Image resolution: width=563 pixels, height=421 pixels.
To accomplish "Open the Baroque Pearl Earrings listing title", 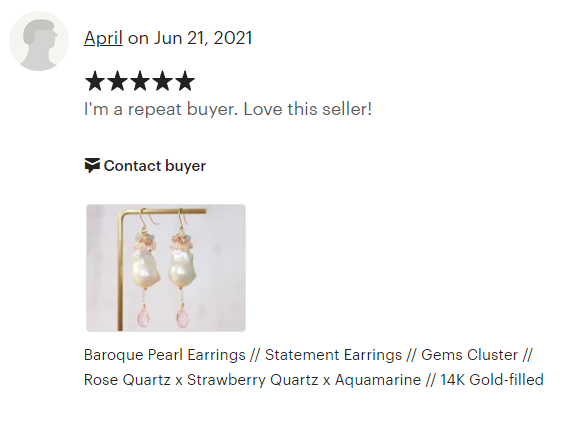I will 313,367.
